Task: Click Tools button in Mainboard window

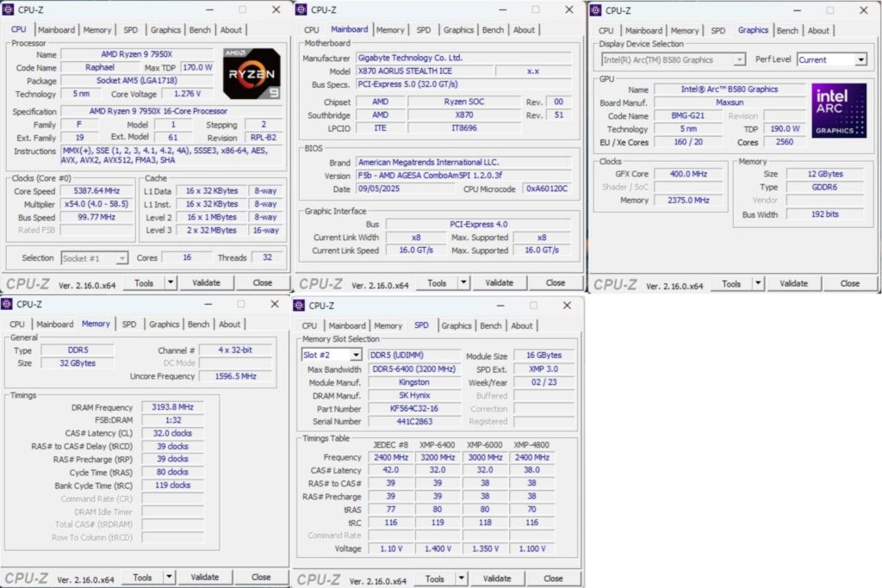Action: click(x=437, y=282)
